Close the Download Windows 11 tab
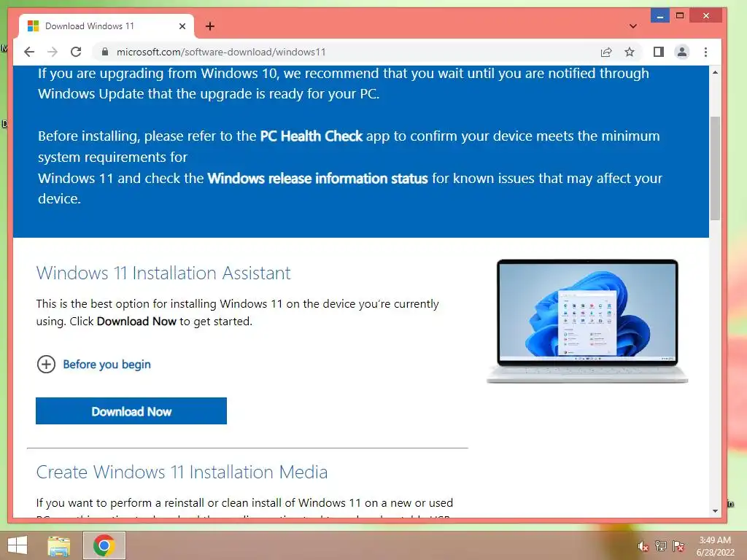Image resolution: width=747 pixels, height=560 pixels. 182,26
